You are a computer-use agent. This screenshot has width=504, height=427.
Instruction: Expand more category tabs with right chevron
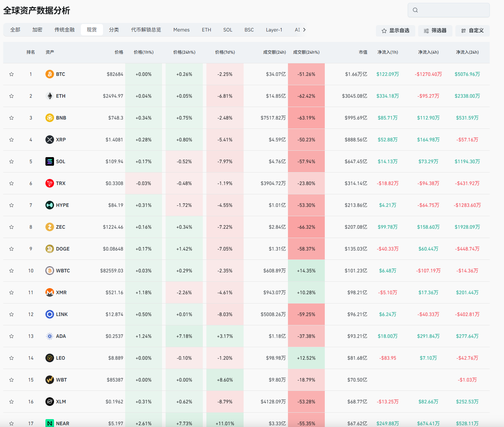[x=304, y=30]
